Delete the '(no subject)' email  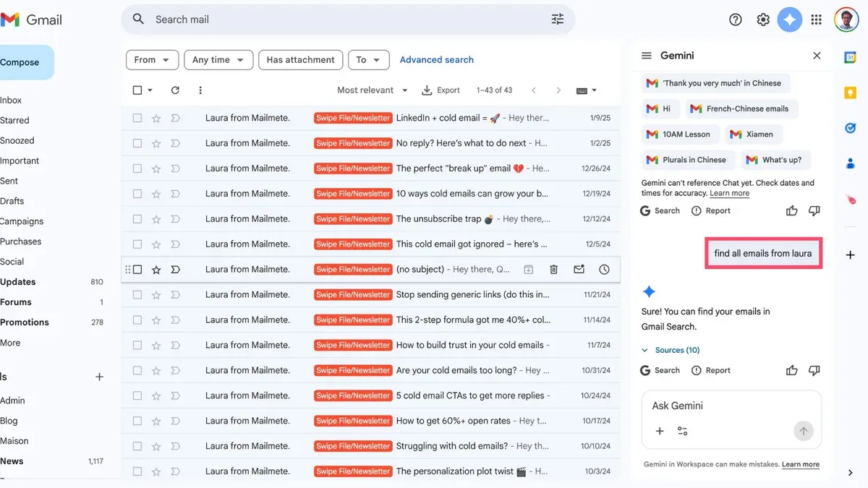tap(554, 270)
